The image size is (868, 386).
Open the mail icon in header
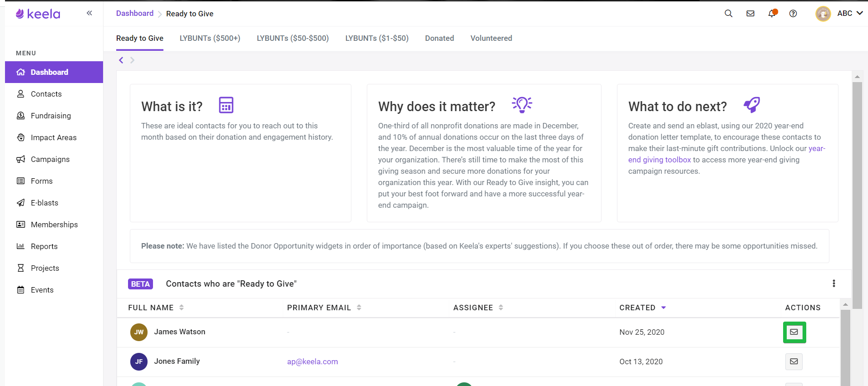[750, 14]
